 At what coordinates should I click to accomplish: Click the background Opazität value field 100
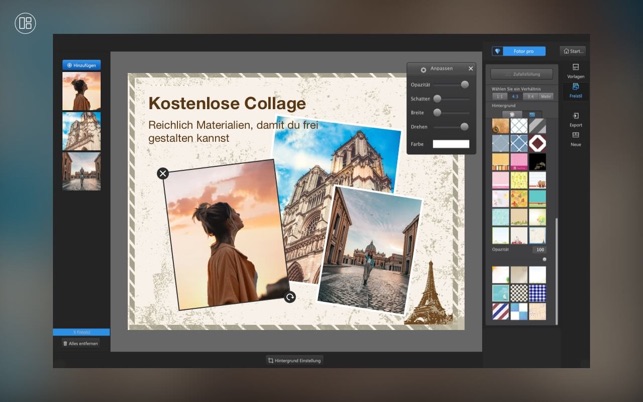540,249
